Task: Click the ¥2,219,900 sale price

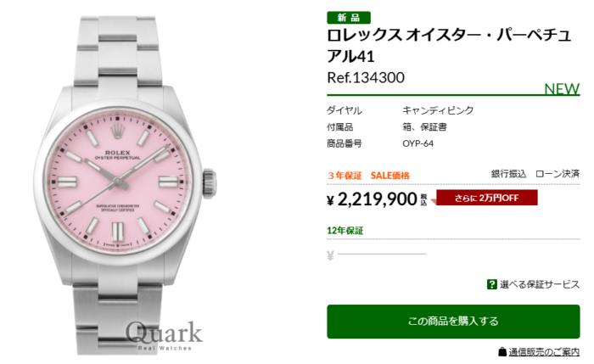Action: (x=377, y=199)
